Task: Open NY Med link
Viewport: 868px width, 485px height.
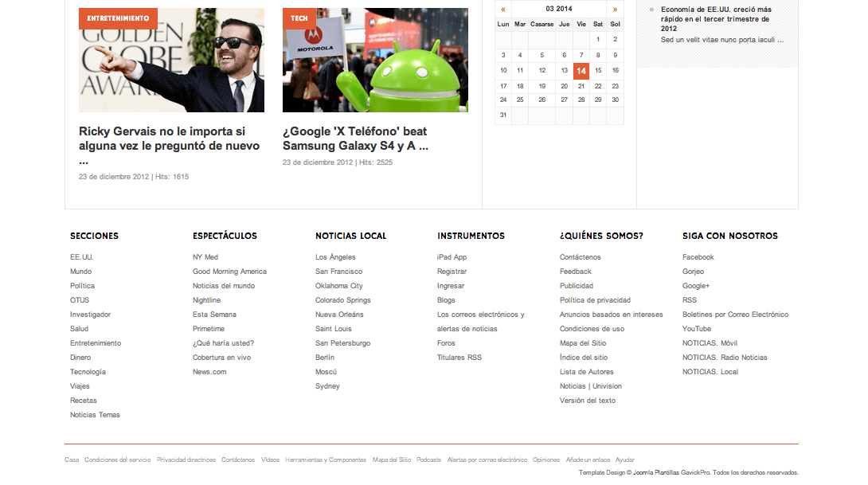Action: tap(205, 257)
